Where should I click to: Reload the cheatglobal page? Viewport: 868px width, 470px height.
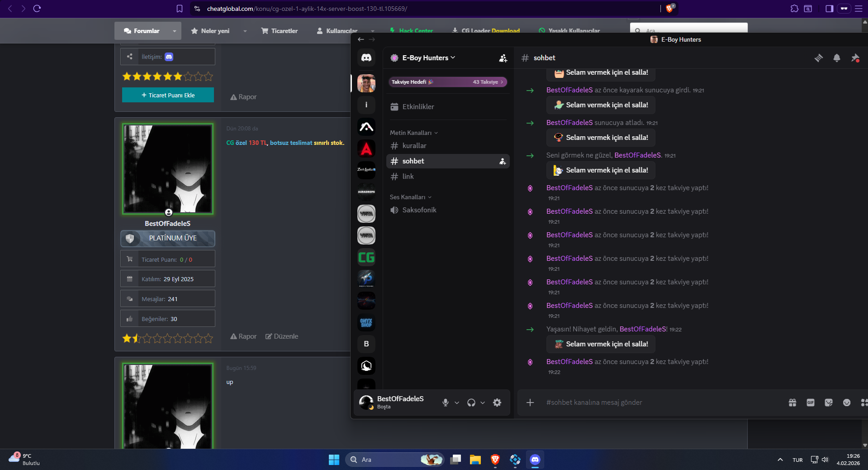[37, 9]
